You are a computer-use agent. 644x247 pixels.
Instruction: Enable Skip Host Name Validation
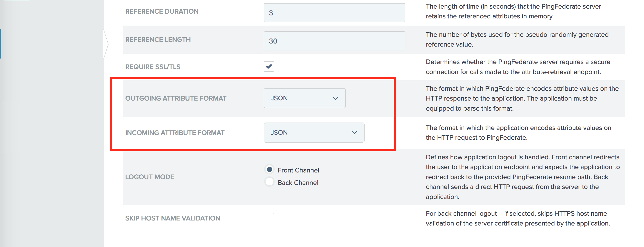(268, 218)
